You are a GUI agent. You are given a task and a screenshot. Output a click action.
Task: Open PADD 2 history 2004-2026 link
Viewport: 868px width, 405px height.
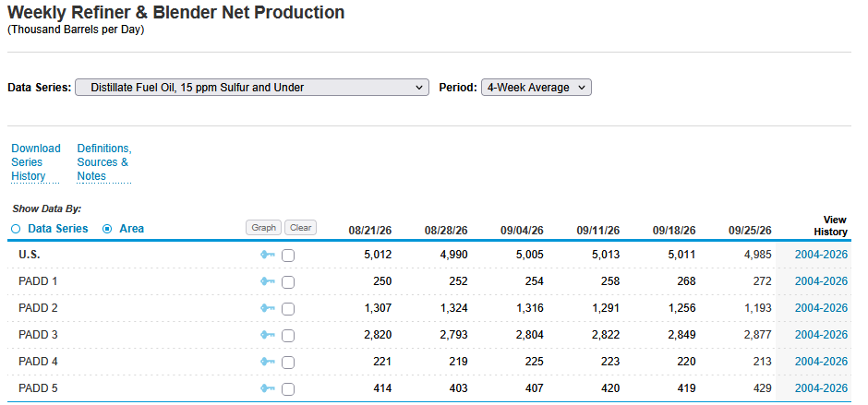click(821, 307)
